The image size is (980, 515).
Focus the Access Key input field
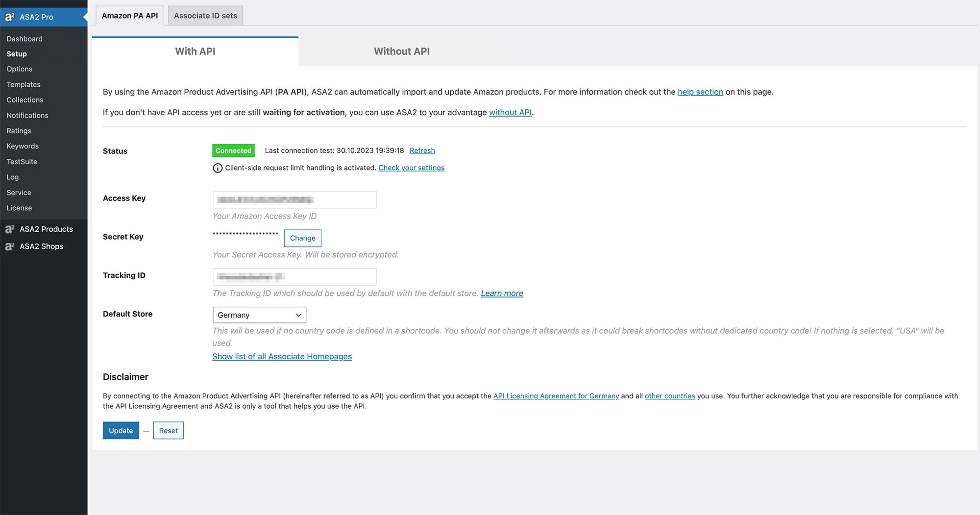tap(294, 199)
